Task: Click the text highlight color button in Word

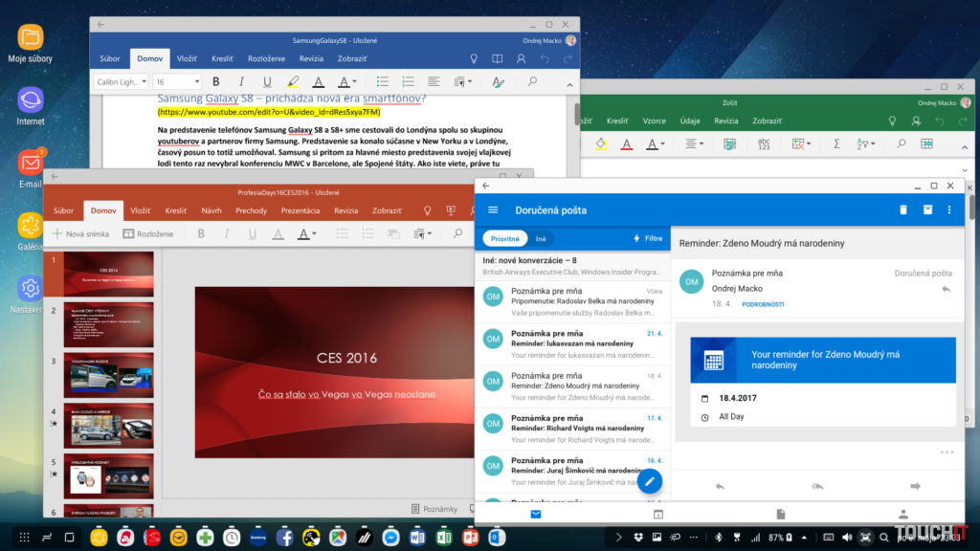Action: click(292, 82)
